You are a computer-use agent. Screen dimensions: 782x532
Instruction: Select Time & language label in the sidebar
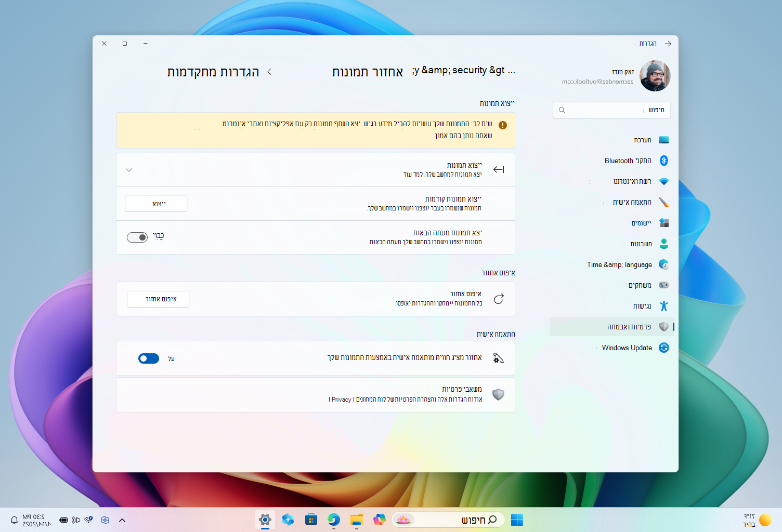coord(619,264)
